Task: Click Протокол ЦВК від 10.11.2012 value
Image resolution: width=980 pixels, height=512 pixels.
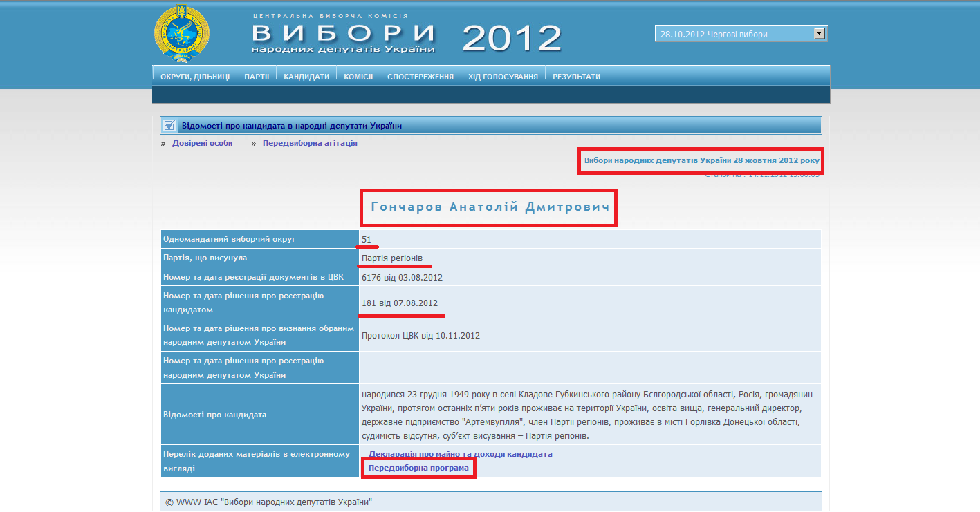Action: coord(420,335)
